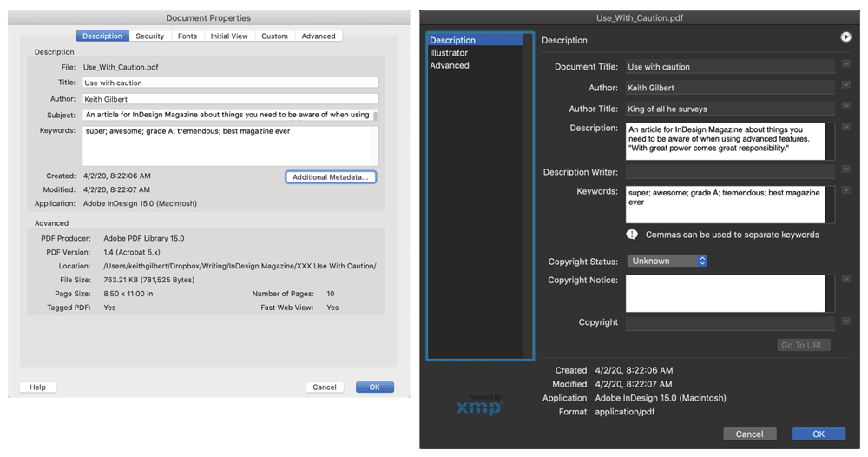Switch to the Security tab

pyautogui.click(x=149, y=36)
